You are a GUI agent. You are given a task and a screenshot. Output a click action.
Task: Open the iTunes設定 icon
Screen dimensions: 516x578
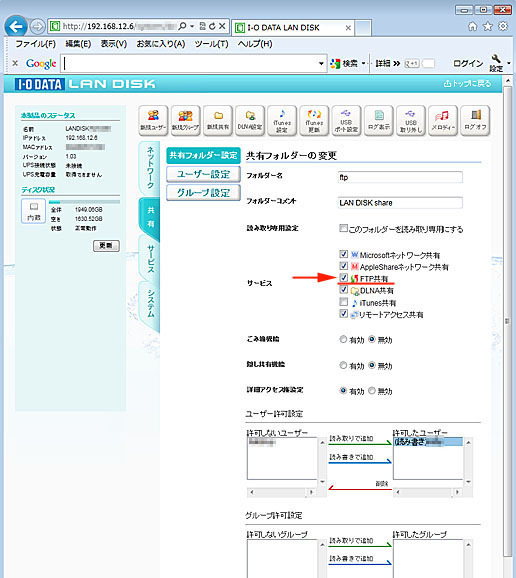pos(282,121)
